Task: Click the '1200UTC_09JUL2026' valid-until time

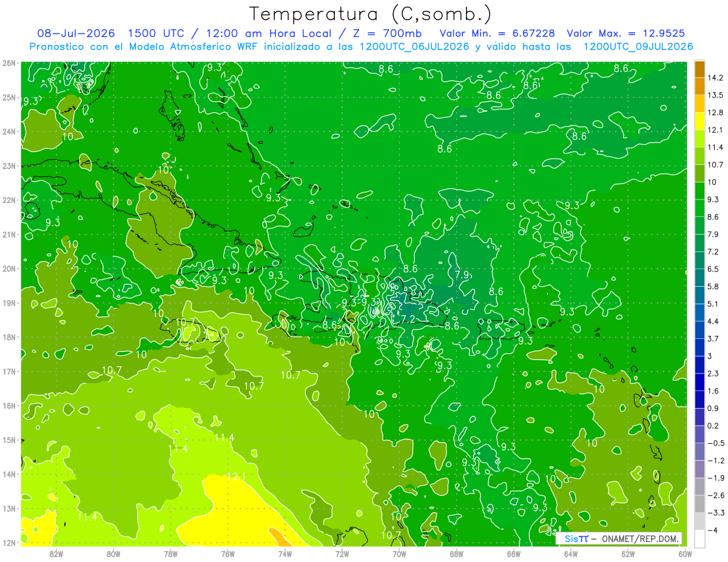Action: [638, 47]
